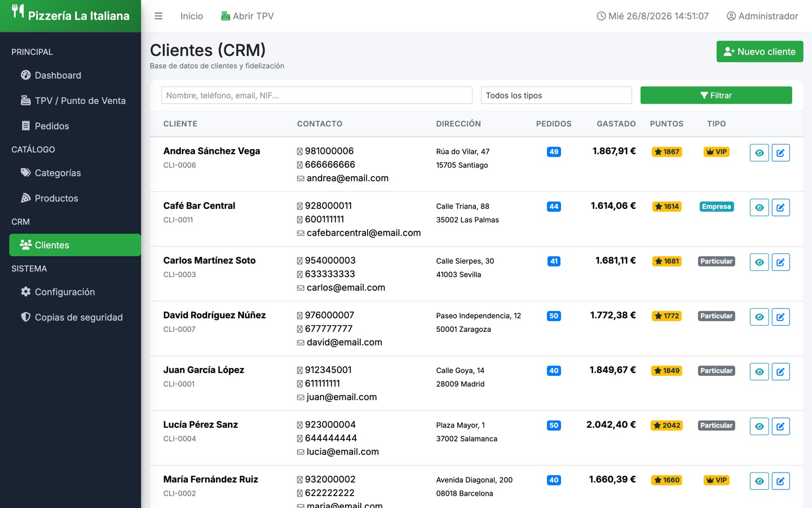This screenshot has height=508, width=812.
Task: Open the Todos los tipos dropdown
Action: coord(556,95)
